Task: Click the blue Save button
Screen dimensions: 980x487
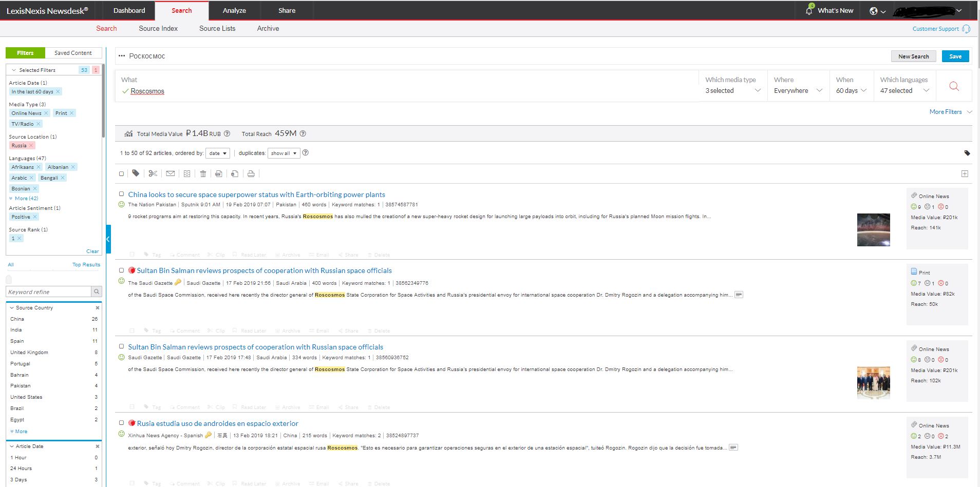Action: tap(955, 56)
